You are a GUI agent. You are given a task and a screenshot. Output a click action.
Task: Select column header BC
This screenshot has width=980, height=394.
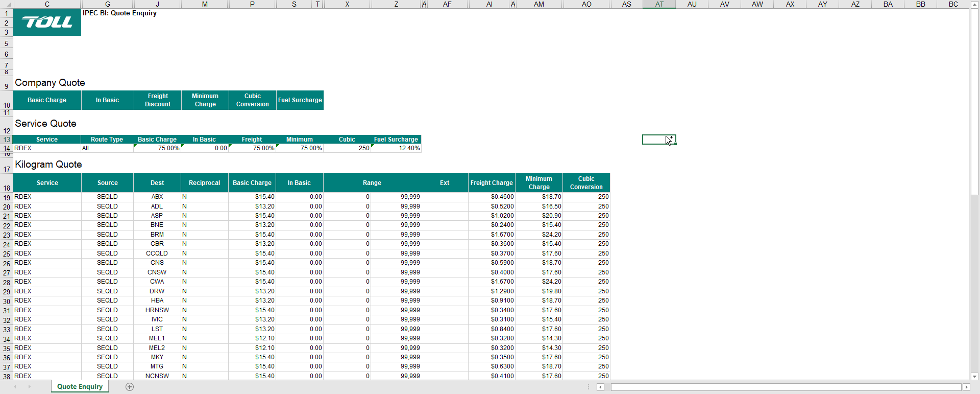coord(953,4)
